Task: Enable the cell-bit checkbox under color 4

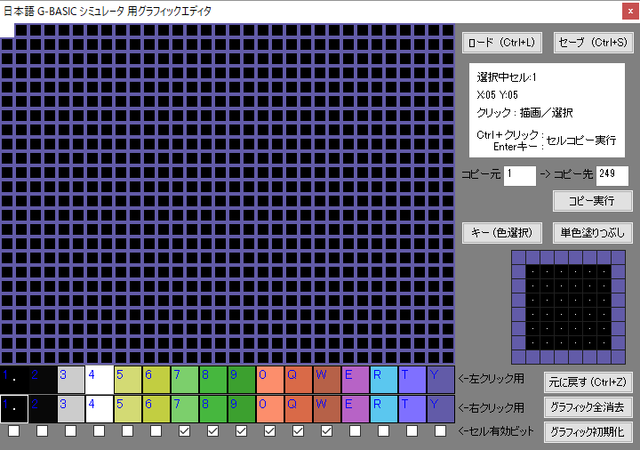Action: pyautogui.click(x=99, y=432)
